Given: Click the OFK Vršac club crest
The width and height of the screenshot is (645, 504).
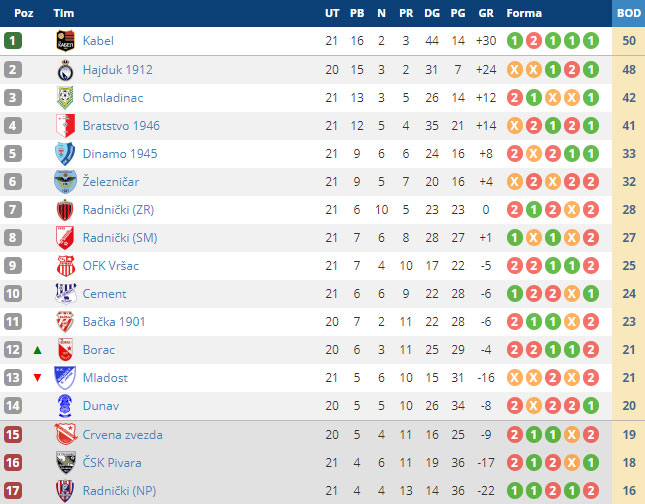Looking at the screenshot, I should point(66,266).
